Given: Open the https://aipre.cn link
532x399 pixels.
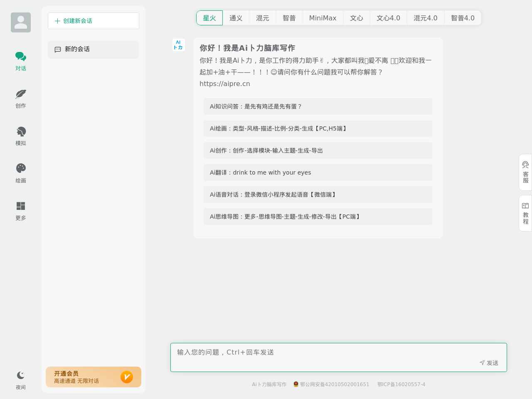Looking at the screenshot, I should click(224, 83).
